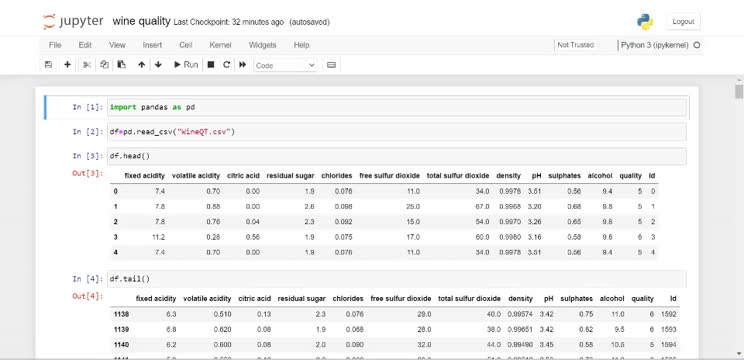This screenshot has width=744, height=360.
Task: Open the cell type Code dropdown
Action: 285,65
